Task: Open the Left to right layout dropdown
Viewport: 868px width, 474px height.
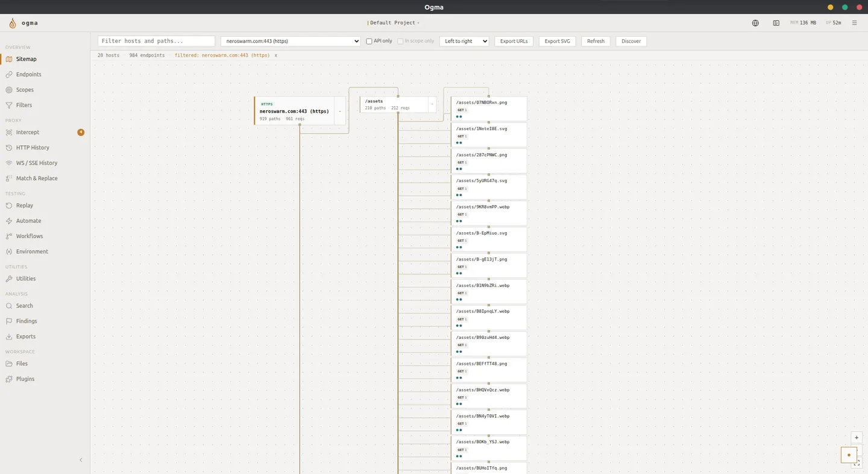Action: coord(464,41)
